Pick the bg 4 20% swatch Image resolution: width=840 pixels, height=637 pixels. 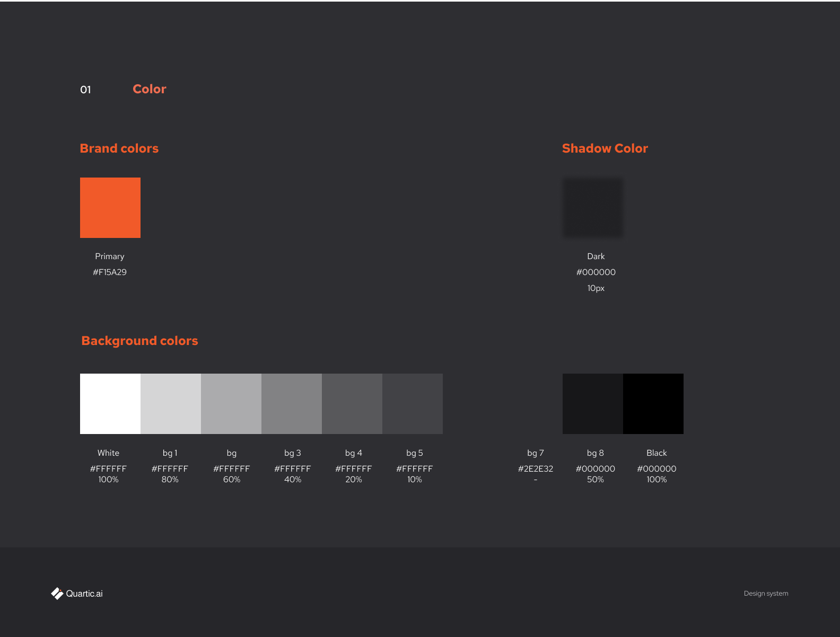point(352,404)
